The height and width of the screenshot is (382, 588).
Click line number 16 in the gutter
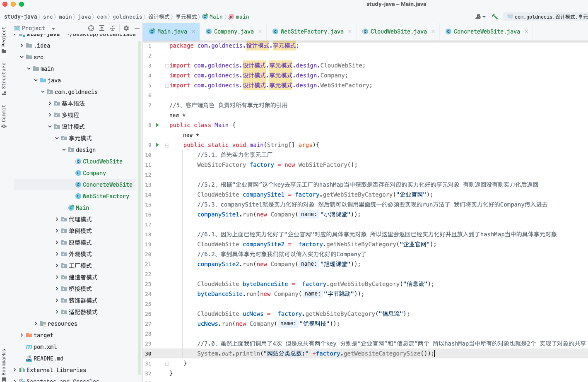pos(148,214)
